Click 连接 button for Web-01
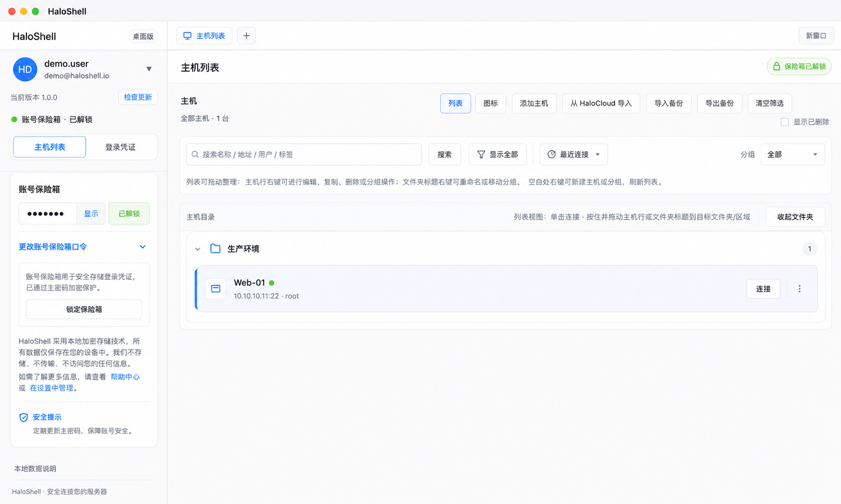The width and height of the screenshot is (841, 504). (763, 289)
